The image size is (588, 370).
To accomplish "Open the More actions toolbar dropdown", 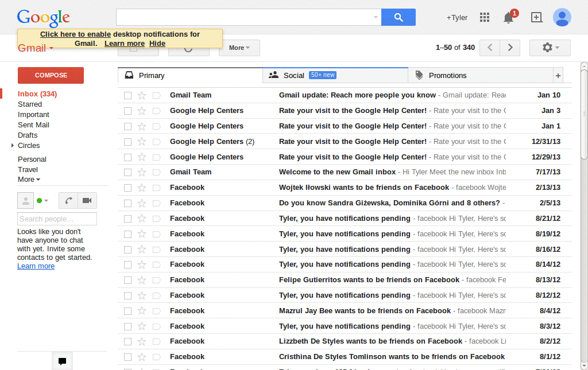I will pos(239,48).
